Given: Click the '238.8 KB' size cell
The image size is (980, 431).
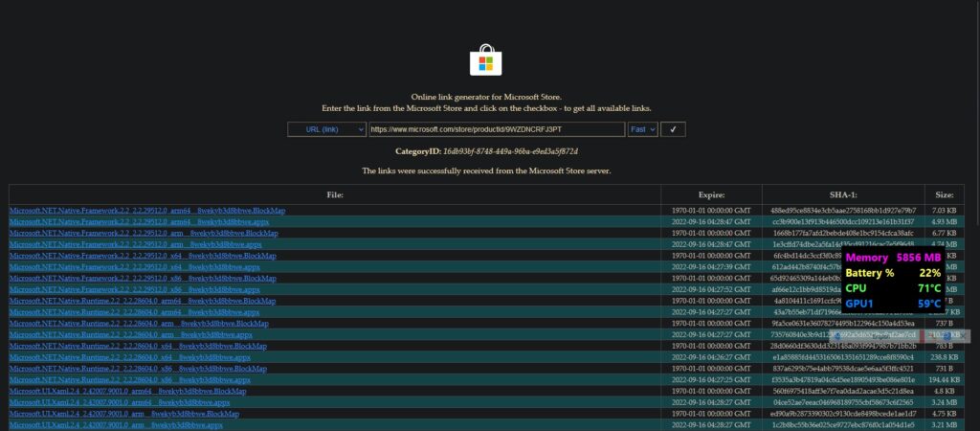Looking at the screenshot, I should [944, 357].
